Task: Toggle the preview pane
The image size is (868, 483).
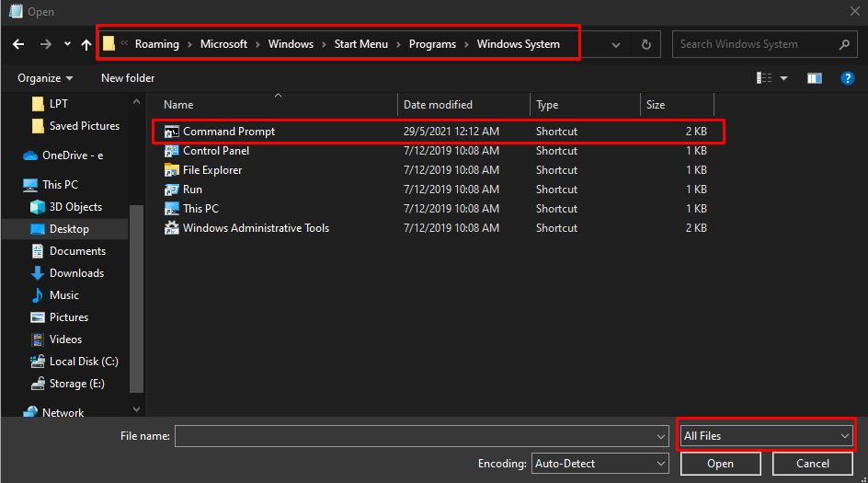Action: 815,78
